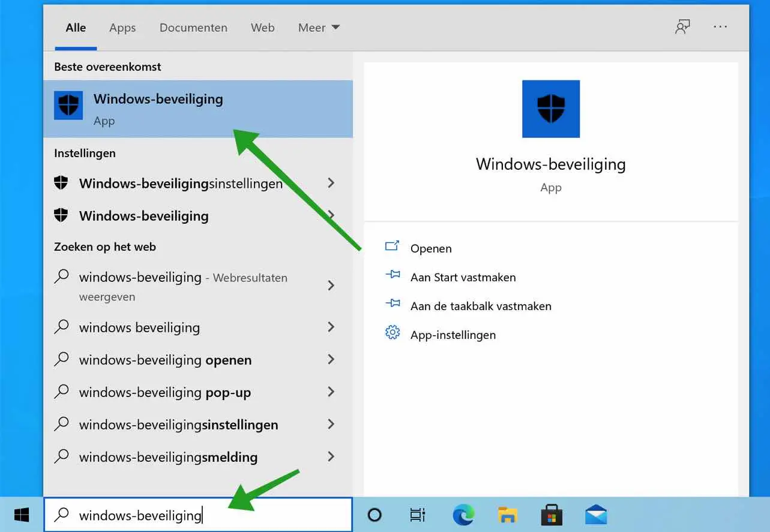This screenshot has height=532, width=770.
Task: Click search icon beside 'windows-beveiliging openen'
Action: pos(61,359)
